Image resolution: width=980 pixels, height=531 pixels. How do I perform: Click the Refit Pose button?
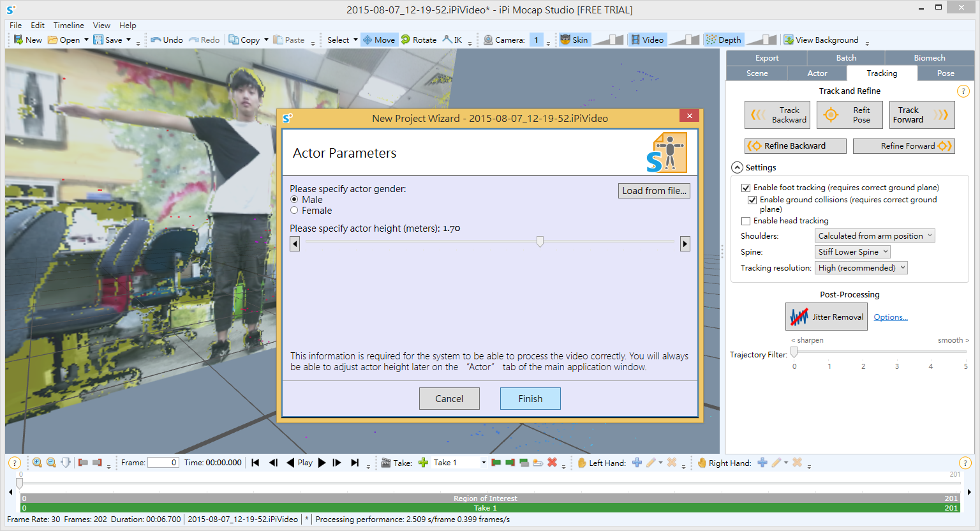click(x=849, y=115)
